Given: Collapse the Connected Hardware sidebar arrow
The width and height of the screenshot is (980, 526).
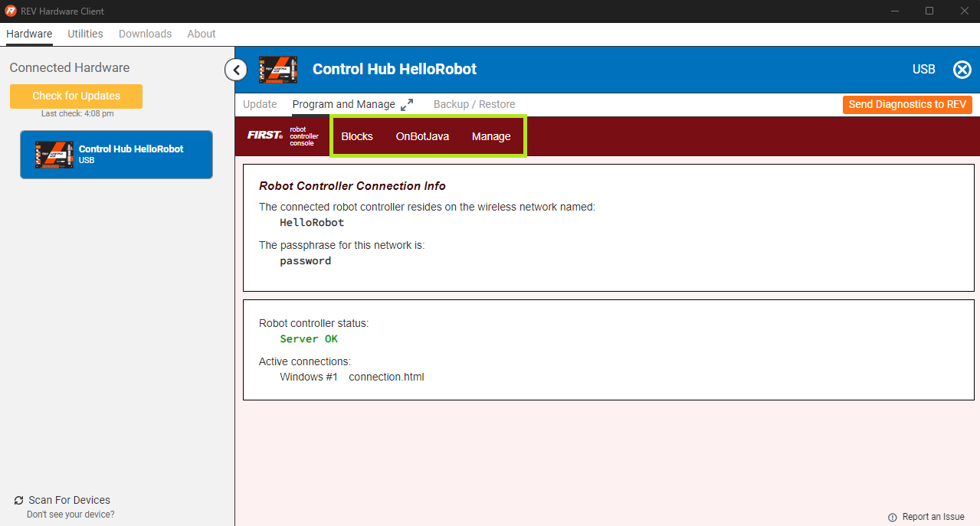Looking at the screenshot, I should [236, 70].
